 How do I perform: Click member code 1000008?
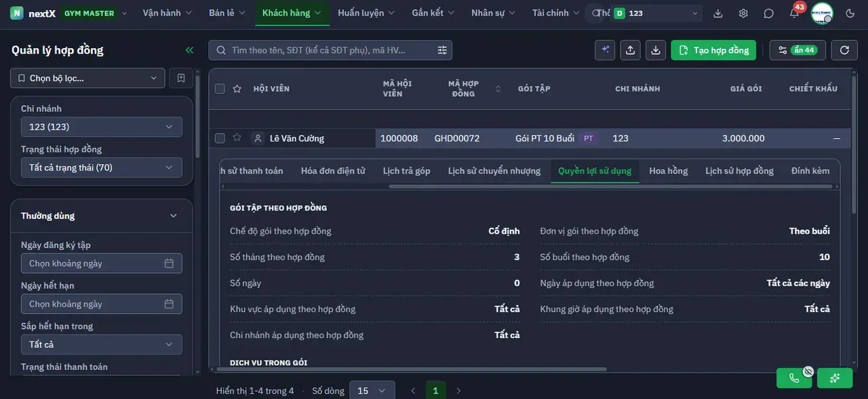(x=399, y=138)
